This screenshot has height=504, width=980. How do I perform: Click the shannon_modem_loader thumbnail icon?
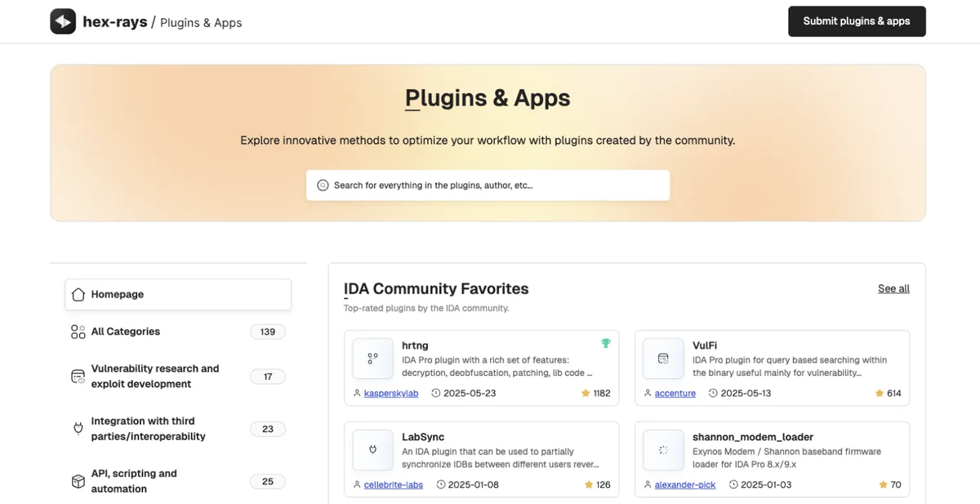pos(663,450)
